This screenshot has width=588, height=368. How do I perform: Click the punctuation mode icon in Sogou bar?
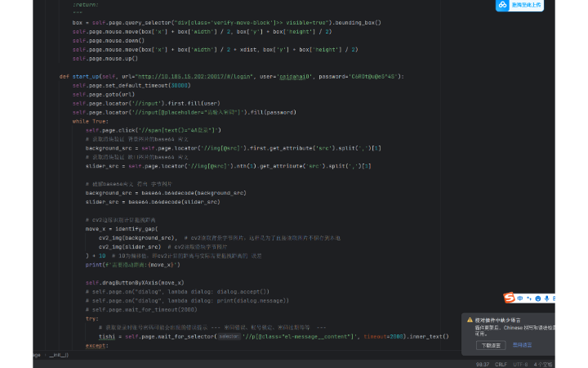pos(529,298)
